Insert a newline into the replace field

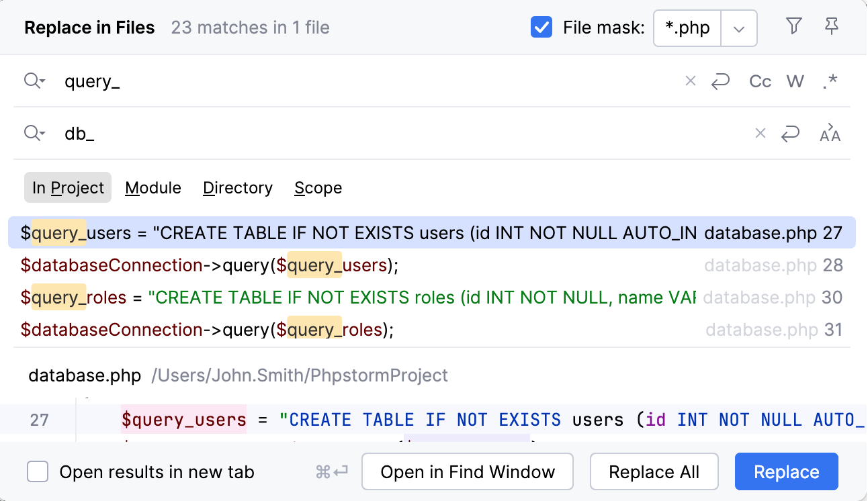click(x=790, y=134)
